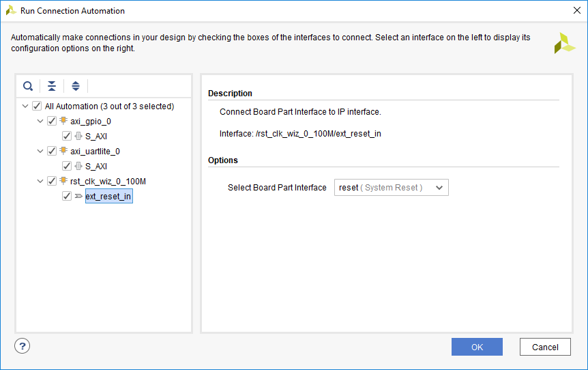588x370 pixels.
Task: Select 'All Automation (3 out of 3 selected)' row
Action: [110, 106]
